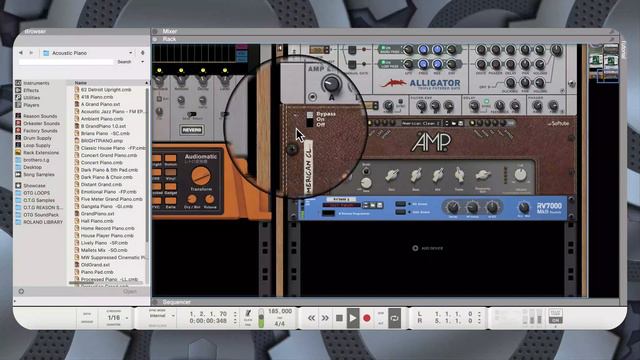Go forward in browser history arrow
640x360 pixels.
[31, 53]
